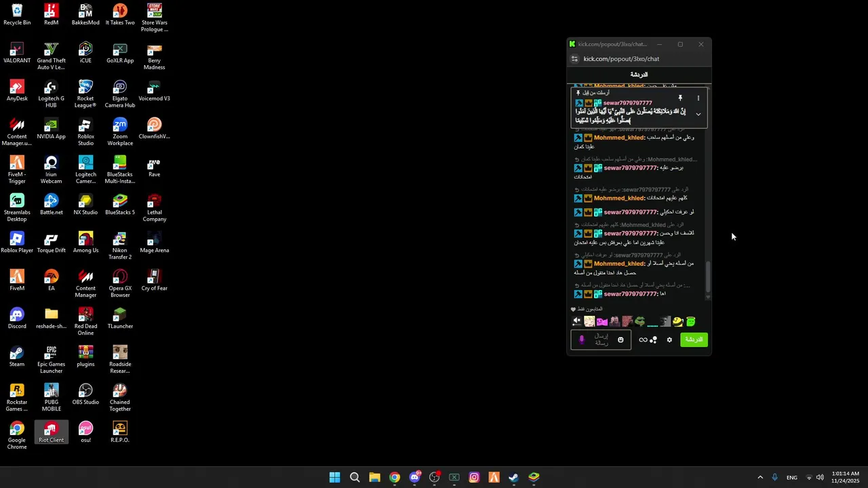Select the iCUE desktop icon
868x488 pixels.
click(85, 53)
